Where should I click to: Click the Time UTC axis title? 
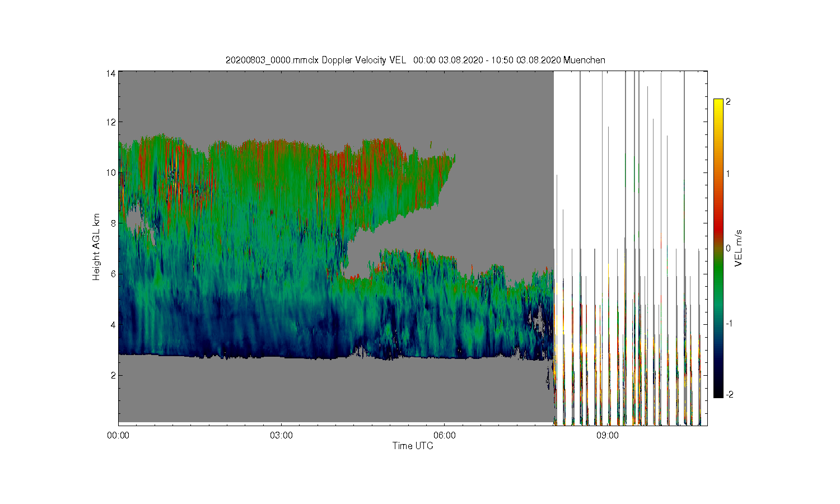413,446
